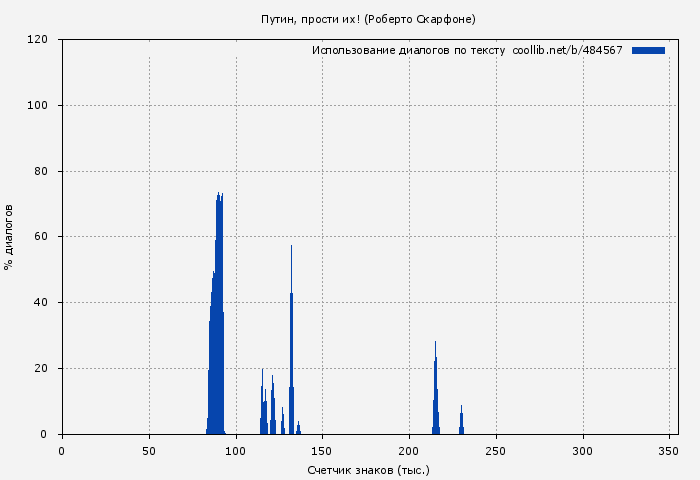Click the x-axis tick label 200

[409, 451]
